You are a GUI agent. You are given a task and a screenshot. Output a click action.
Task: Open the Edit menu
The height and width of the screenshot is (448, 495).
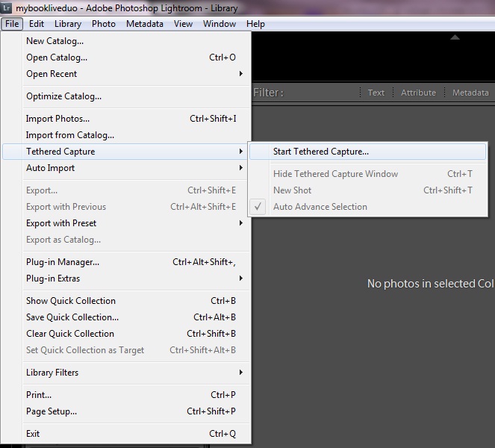pyautogui.click(x=37, y=24)
